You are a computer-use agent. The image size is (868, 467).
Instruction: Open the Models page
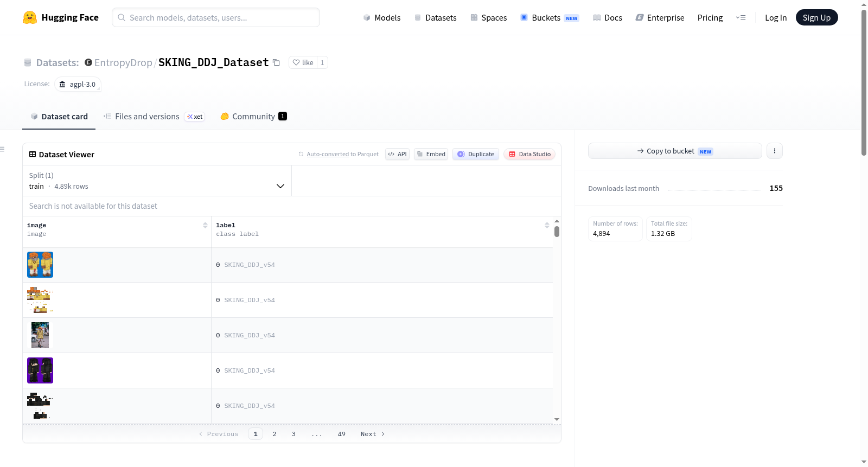coord(382,17)
